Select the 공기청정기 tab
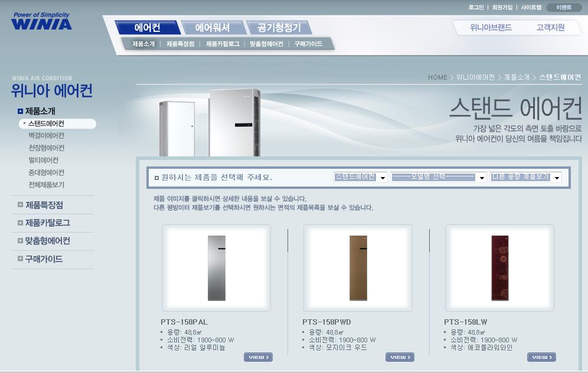 279,28
